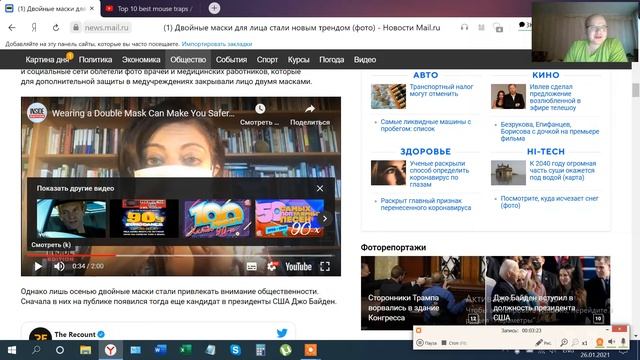Click the padlock site security icon

(76, 28)
